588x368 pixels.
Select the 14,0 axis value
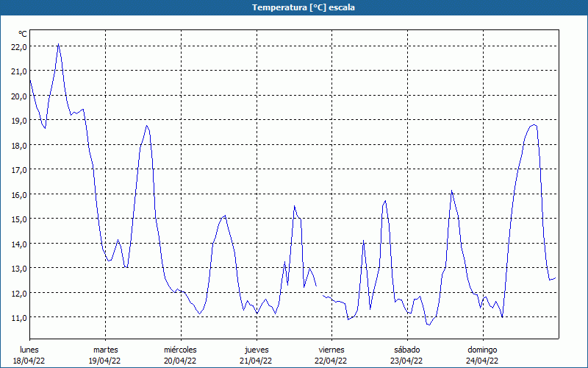point(19,244)
